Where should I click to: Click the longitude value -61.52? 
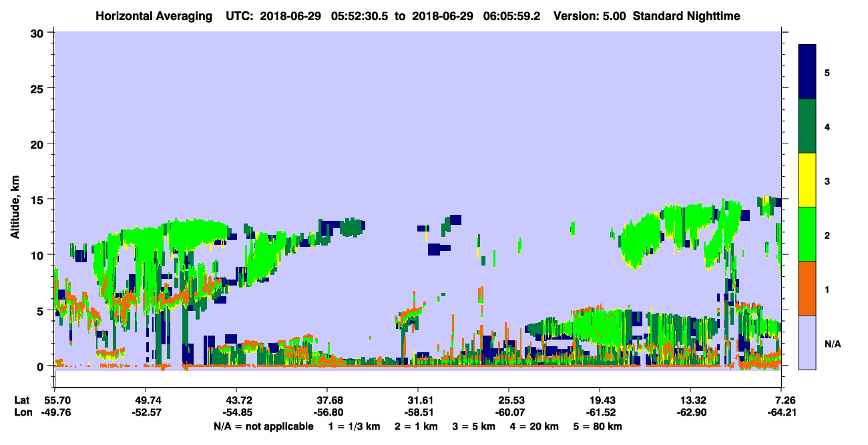tap(600, 413)
